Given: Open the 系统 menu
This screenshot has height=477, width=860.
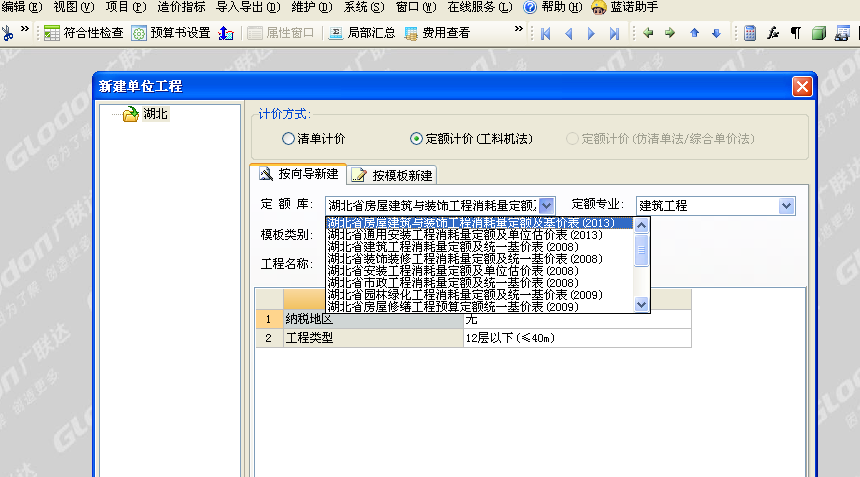Looking at the screenshot, I should tap(364, 7).
